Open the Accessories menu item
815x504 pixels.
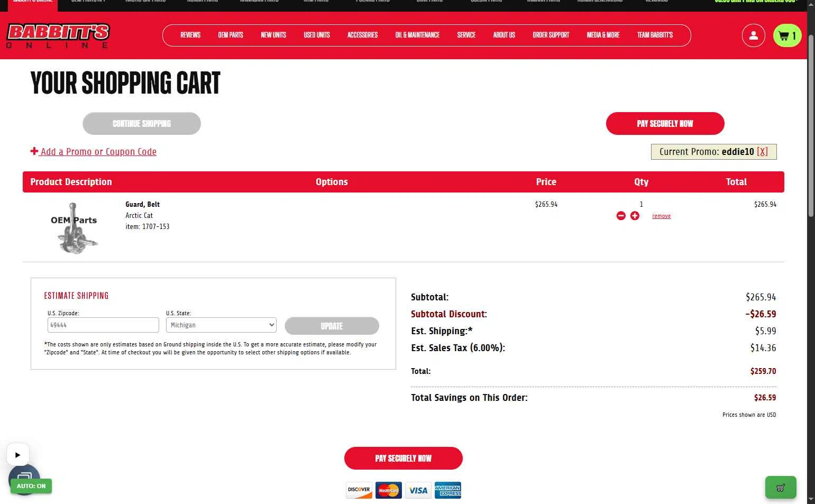362,35
